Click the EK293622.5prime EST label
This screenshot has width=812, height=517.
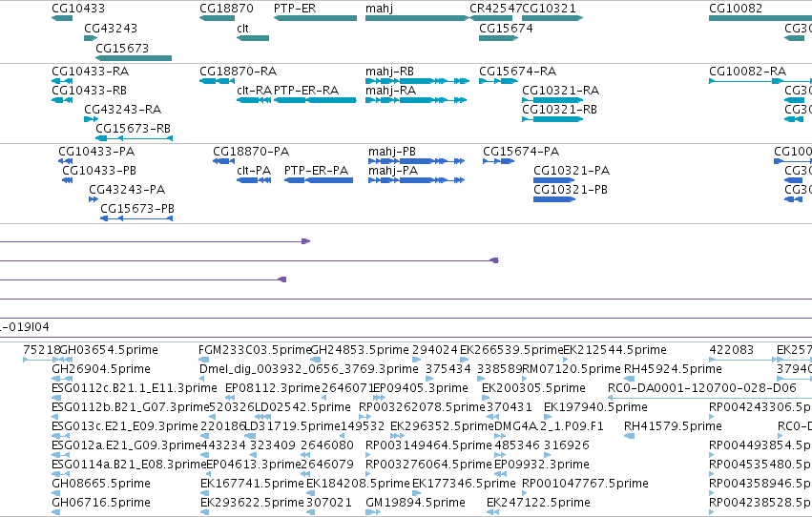point(252,503)
